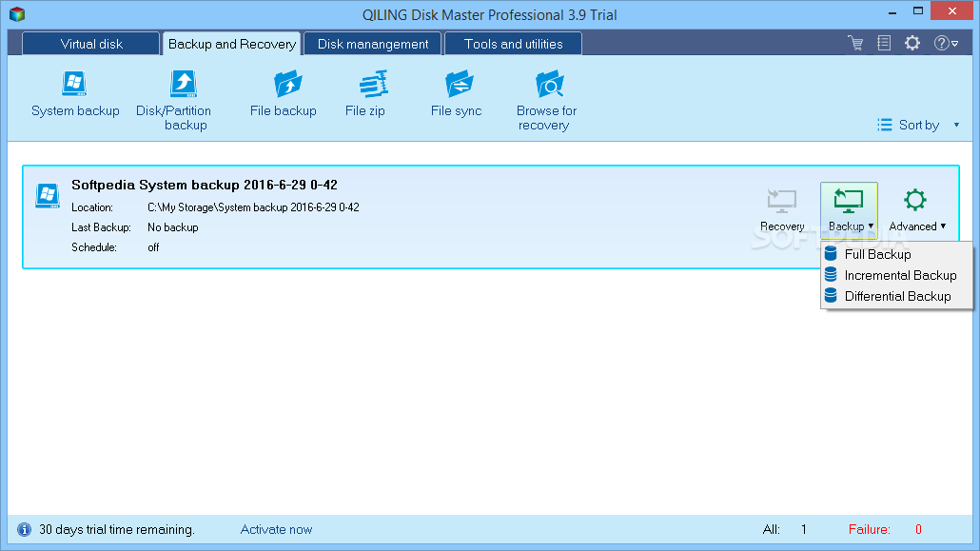Click the Windows logo backup task icon
Image resolution: width=980 pixels, height=551 pixels.
[x=48, y=196]
